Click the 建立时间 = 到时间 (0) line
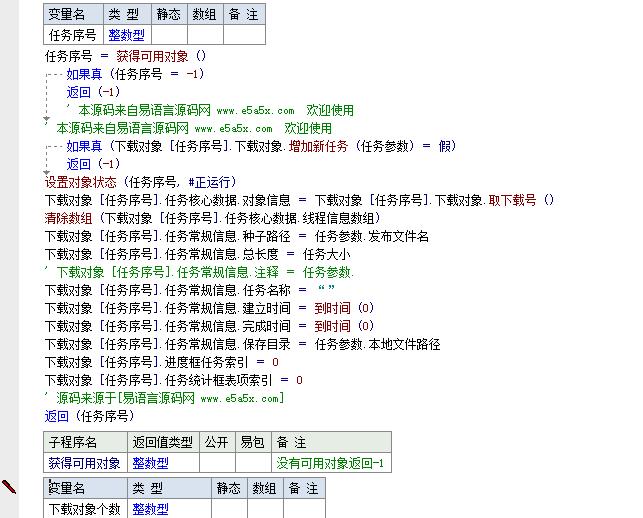 click(x=210, y=308)
